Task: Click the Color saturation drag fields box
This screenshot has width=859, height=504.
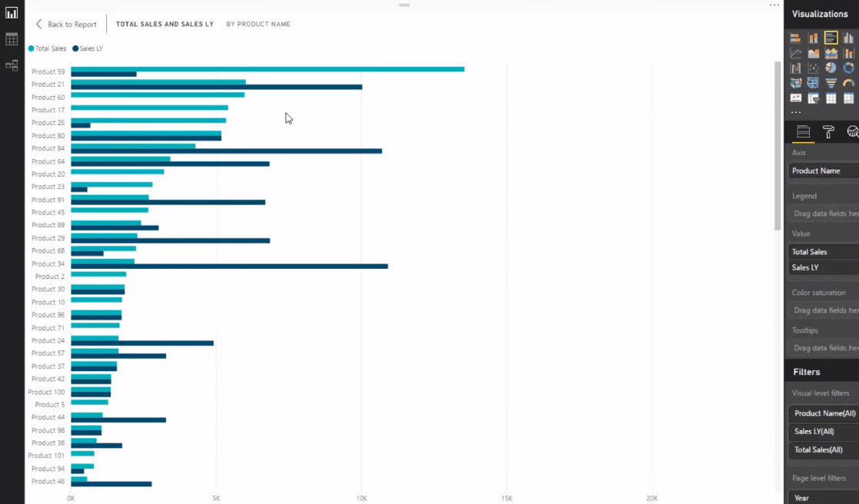Action: pos(824,310)
